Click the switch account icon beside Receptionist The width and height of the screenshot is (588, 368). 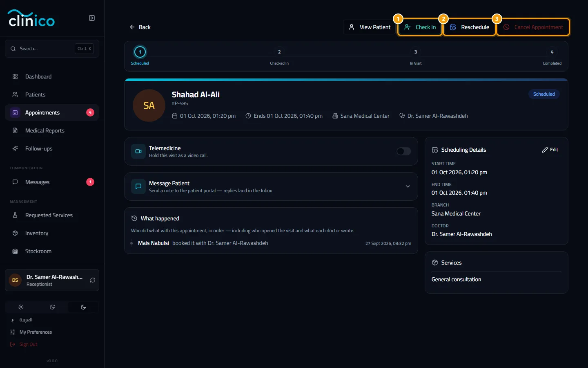(93, 280)
